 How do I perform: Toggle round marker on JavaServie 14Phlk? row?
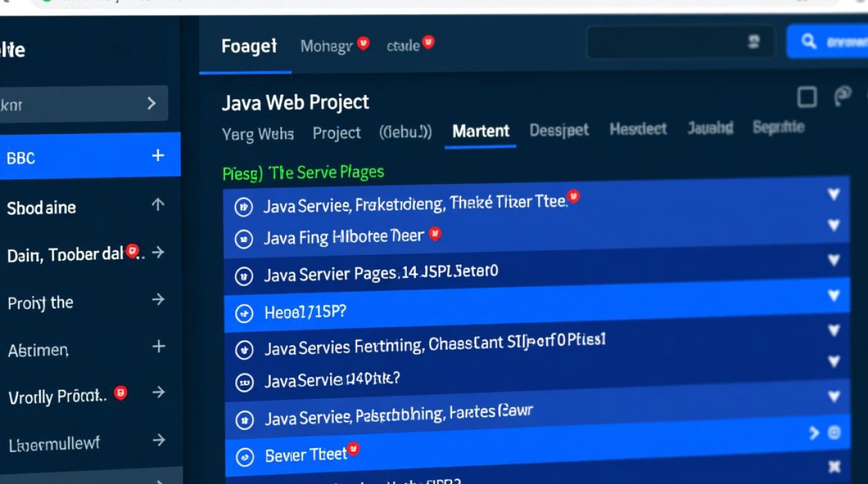point(244,383)
